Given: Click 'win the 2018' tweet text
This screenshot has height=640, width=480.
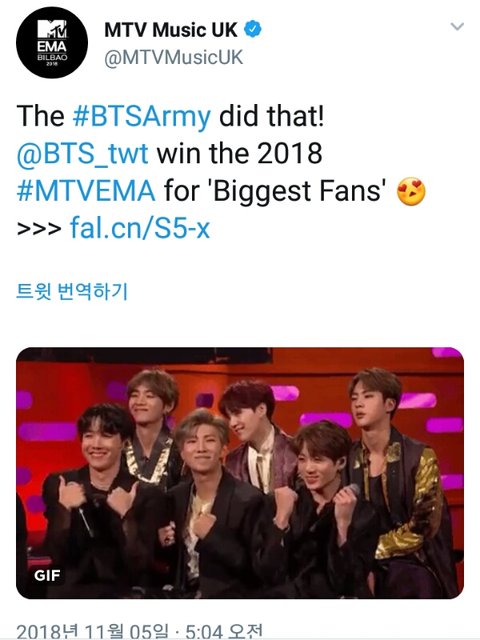Looking at the screenshot, I should (x=240, y=153).
